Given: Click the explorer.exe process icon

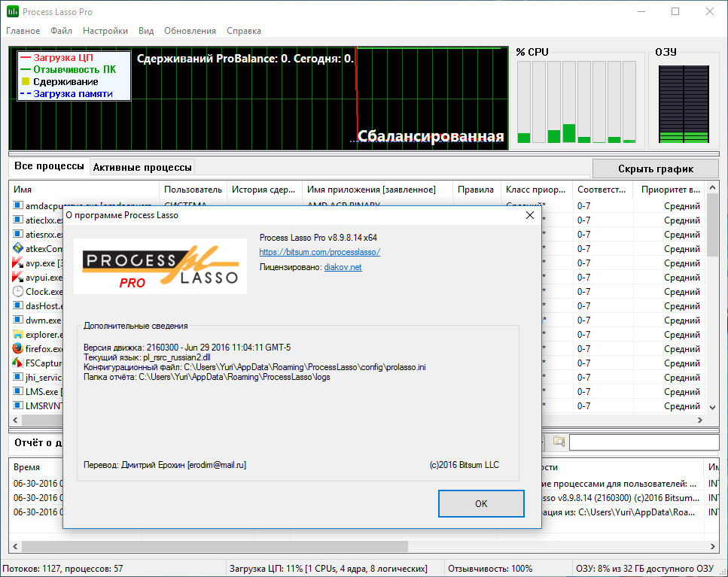Looking at the screenshot, I should tap(18, 334).
